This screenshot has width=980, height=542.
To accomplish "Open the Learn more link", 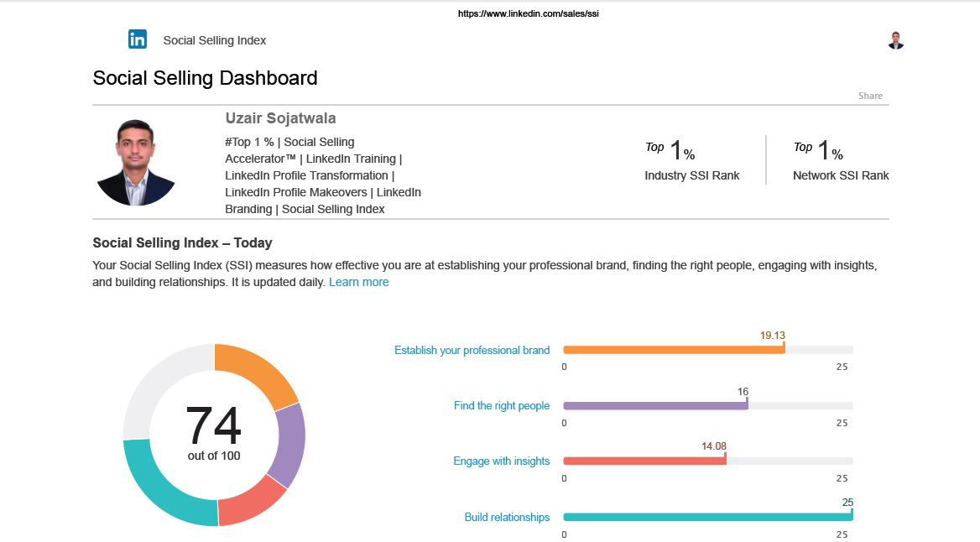I will (x=358, y=282).
